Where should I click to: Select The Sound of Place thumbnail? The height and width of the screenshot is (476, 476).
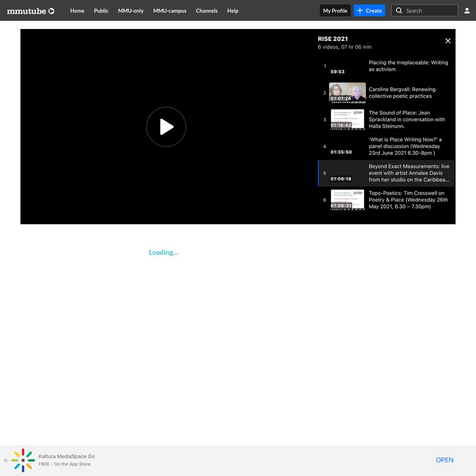(x=347, y=119)
